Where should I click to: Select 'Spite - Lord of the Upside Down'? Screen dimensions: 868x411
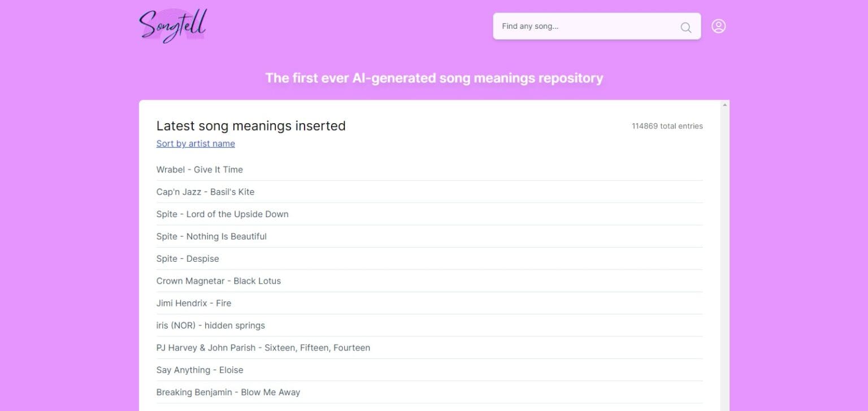tap(222, 214)
